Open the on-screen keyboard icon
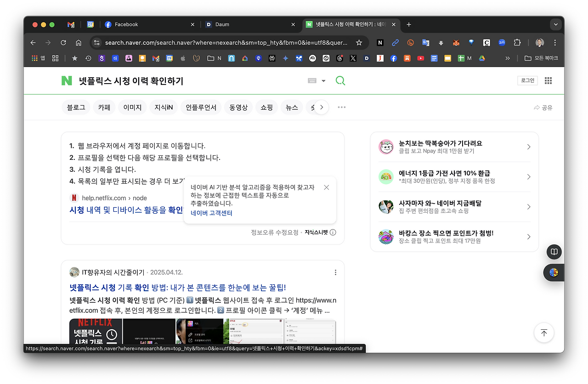The height and width of the screenshot is (384, 588). 312,81
